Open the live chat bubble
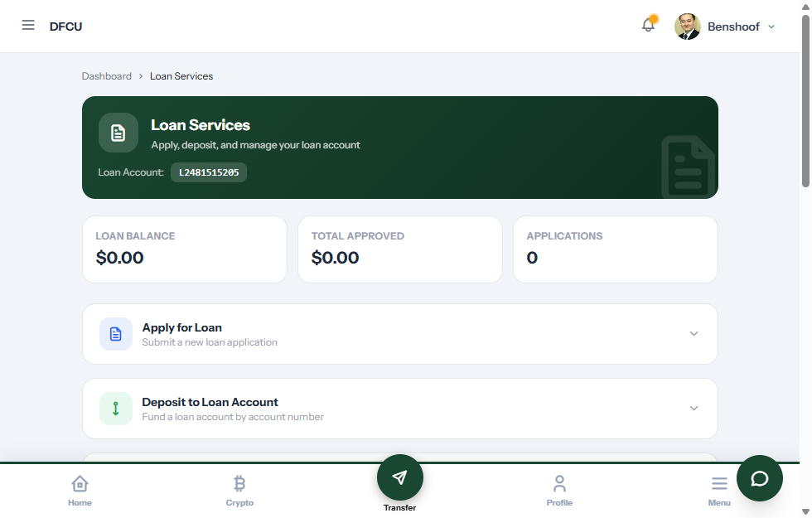The width and height of the screenshot is (812, 518). coord(760,478)
